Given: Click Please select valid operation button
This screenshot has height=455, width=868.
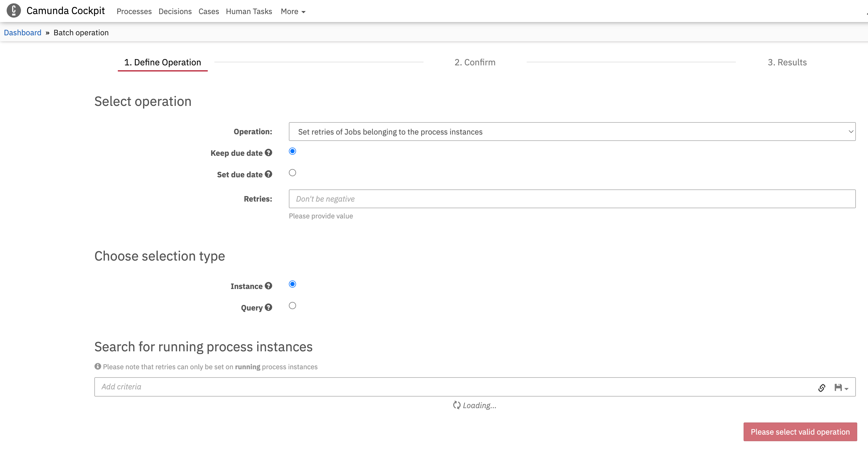Looking at the screenshot, I should pyautogui.click(x=800, y=432).
